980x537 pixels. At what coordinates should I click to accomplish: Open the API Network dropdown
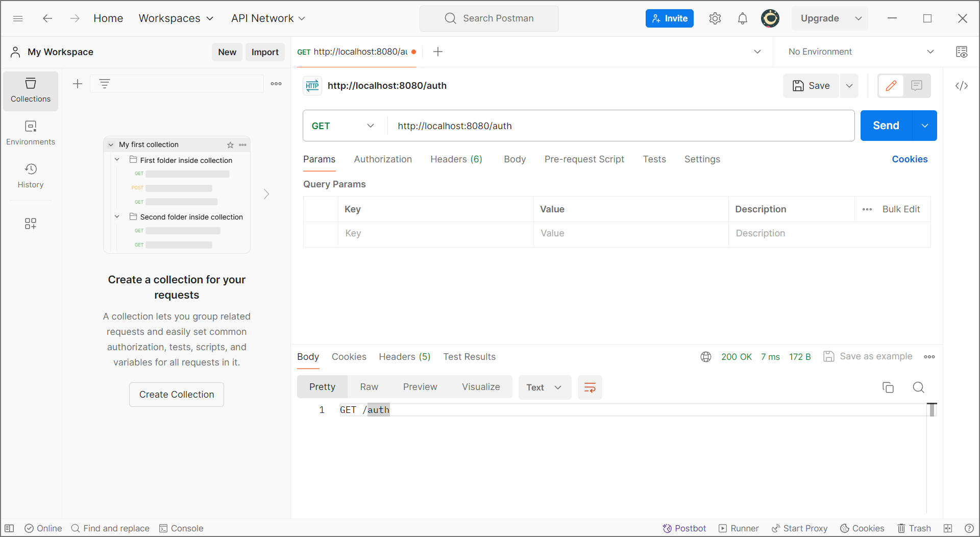pos(268,18)
